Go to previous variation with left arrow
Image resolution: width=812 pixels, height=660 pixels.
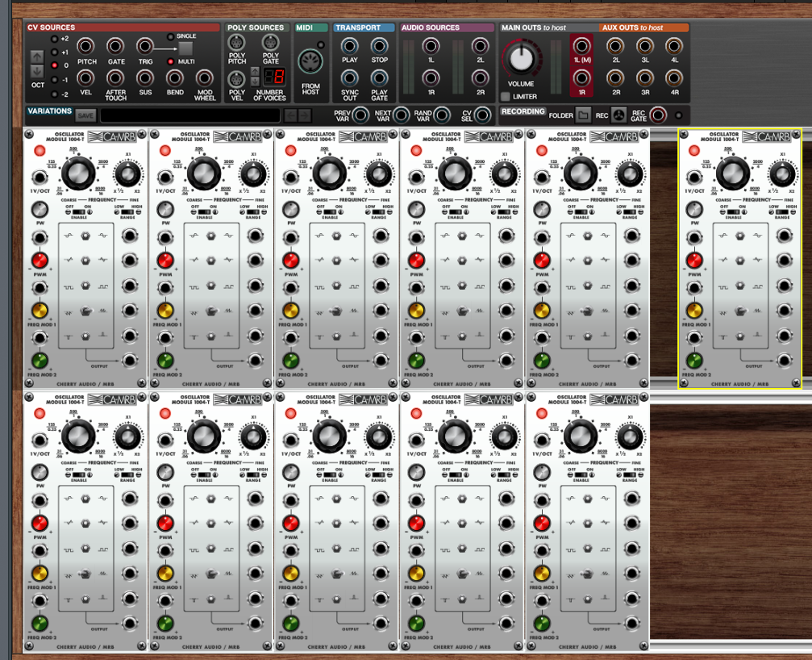coord(290,115)
